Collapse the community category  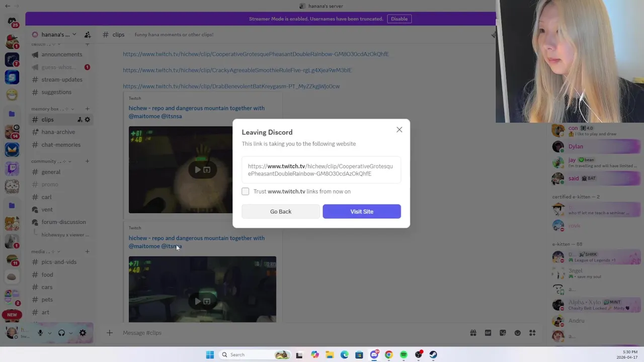tap(51, 161)
